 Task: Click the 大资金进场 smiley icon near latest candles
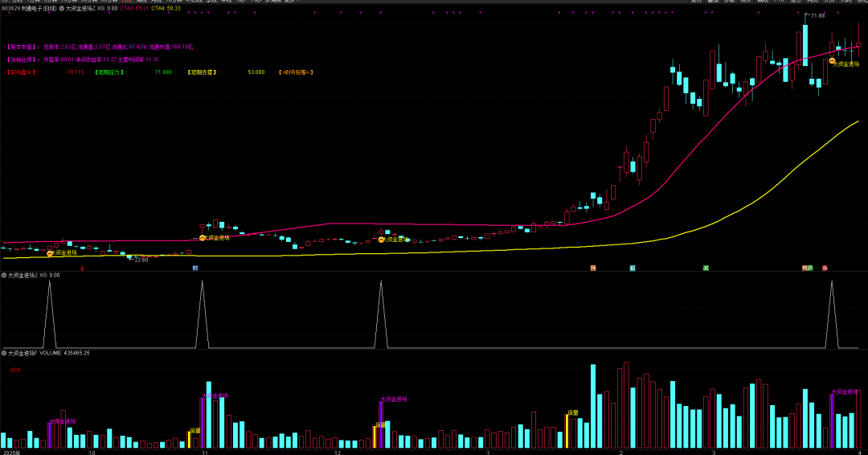coord(833,61)
